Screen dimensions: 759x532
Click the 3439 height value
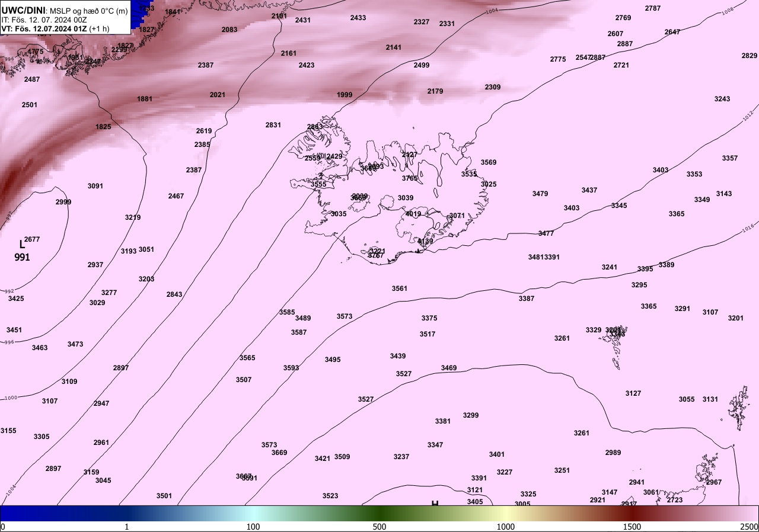(398, 356)
